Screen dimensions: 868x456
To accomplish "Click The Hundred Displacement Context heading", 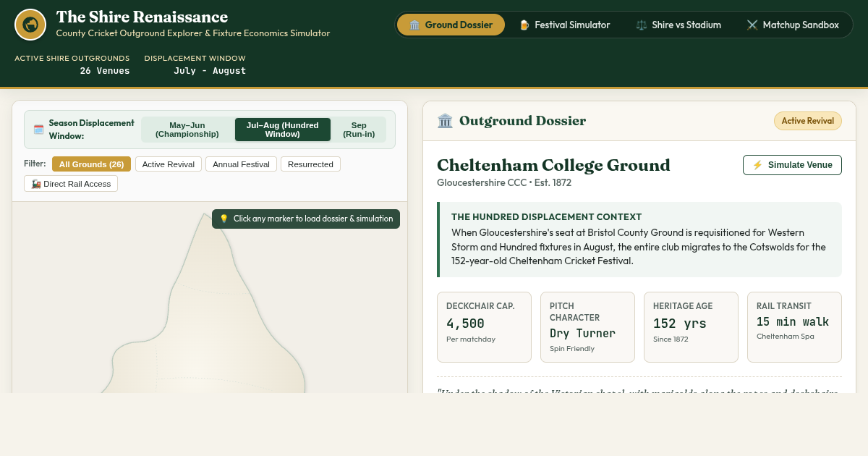I will [546, 216].
